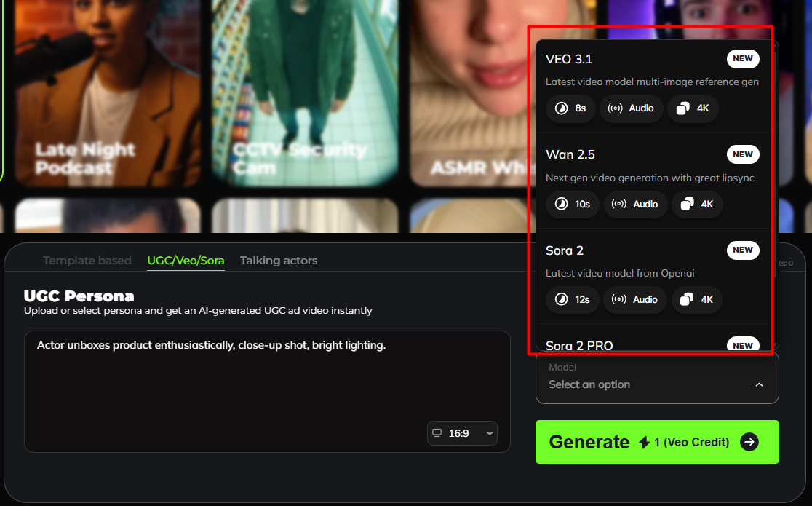Click the Audio chip under Wan 2.5
The width and height of the screenshot is (812, 506).
(x=635, y=205)
